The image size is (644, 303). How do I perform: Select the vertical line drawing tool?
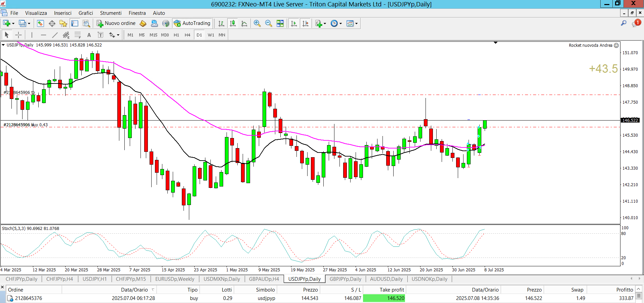pos(32,35)
